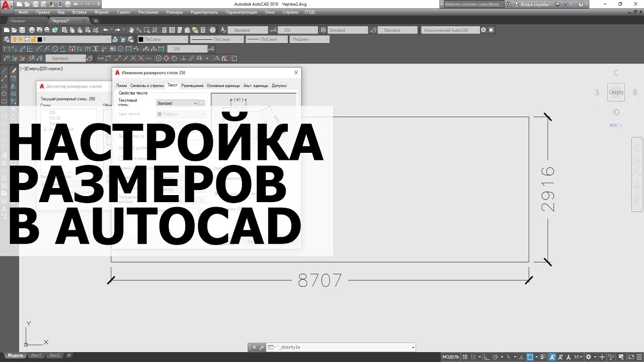Click the Dimension Style icon beside 250 dropdown

pos(273,30)
